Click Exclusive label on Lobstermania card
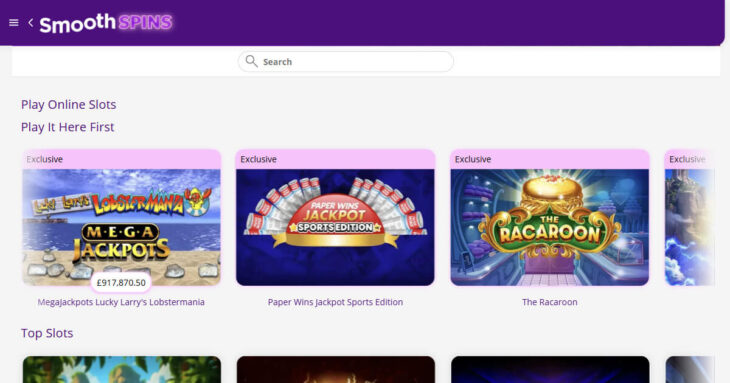 tap(44, 159)
